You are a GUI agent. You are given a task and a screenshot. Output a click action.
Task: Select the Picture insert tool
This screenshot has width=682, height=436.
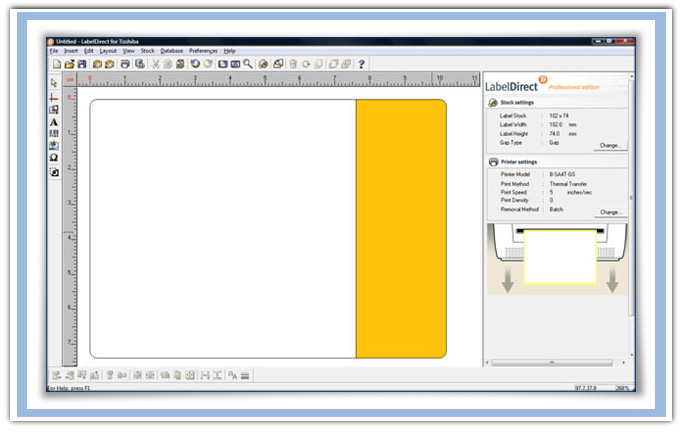(x=54, y=146)
